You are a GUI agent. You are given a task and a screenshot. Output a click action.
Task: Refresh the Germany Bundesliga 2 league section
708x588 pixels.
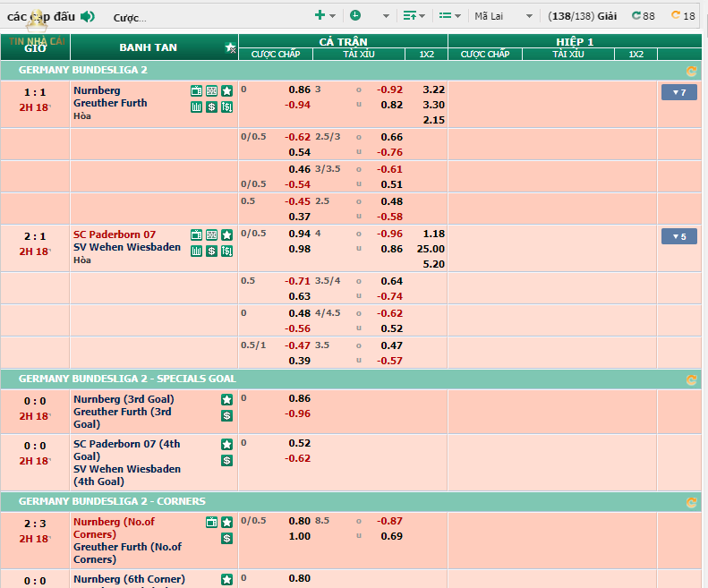(691, 71)
